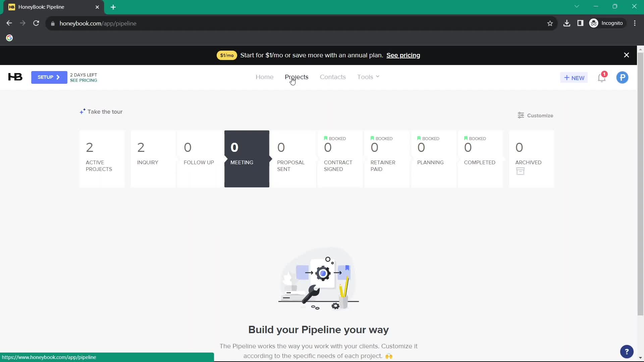Viewport: 644px width, 362px height.
Task: Go to the Home menu item
Action: [x=264, y=77]
